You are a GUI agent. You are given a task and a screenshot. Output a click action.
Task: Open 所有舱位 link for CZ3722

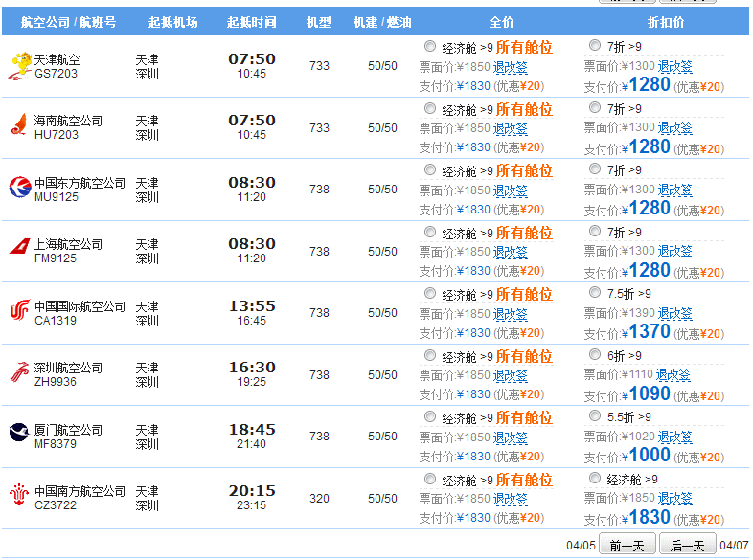point(524,480)
